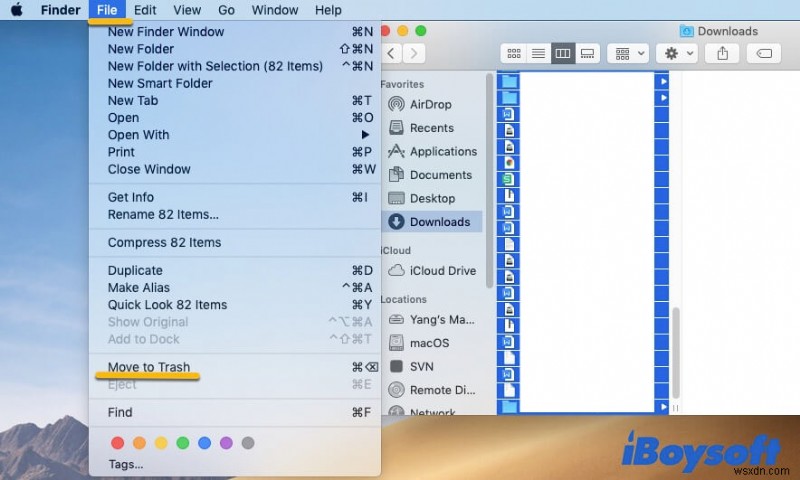Choose Move to Trash
Image resolution: width=800 pixels, height=480 pixels.
(x=235, y=367)
